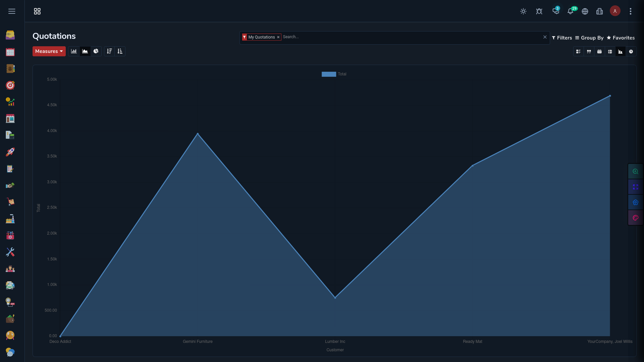Image resolution: width=644 pixels, height=362 pixels.
Task: Open notifications bell with 29 badge
Action: 571,11
